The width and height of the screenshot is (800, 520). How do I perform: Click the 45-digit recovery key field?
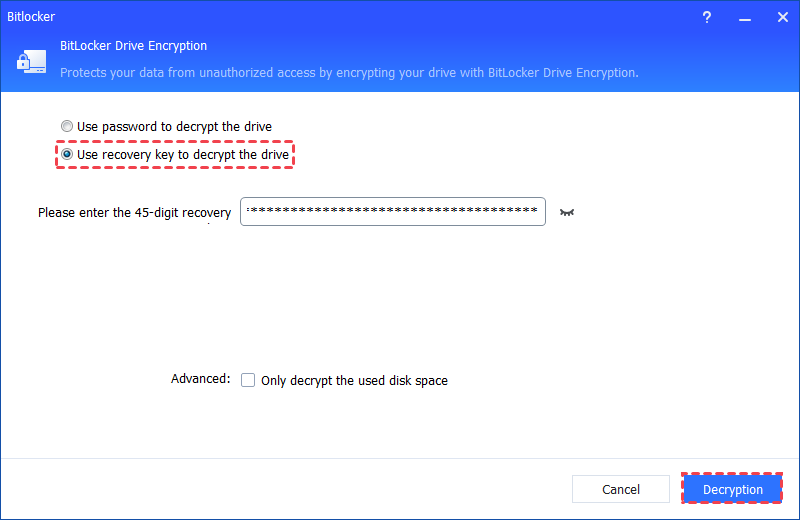pyautogui.click(x=393, y=211)
